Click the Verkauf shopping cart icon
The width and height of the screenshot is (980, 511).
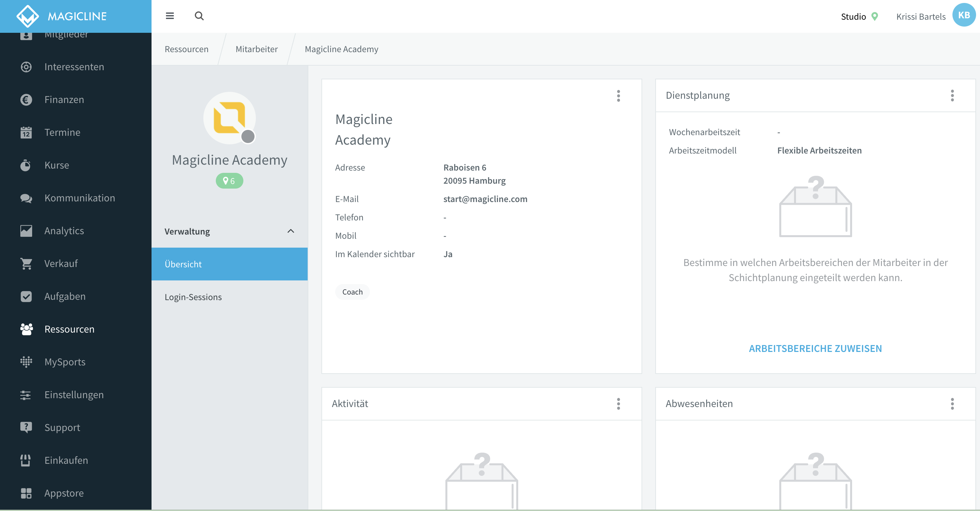point(26,264)
